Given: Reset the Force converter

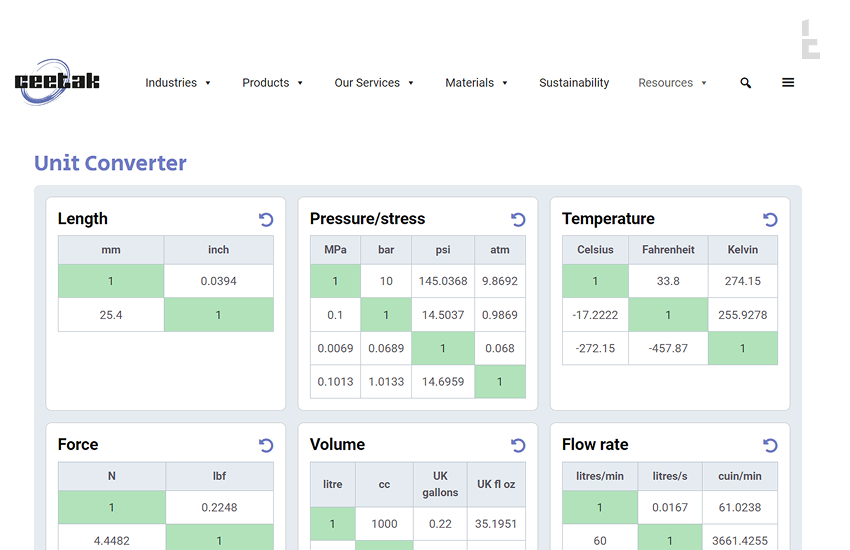Looking at the screenshot, I should [266, 445].
